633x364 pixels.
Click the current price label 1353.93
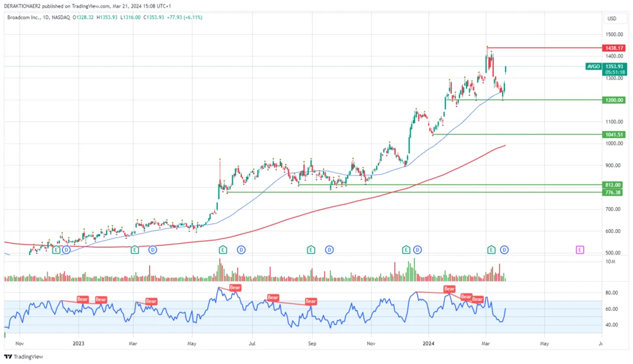[615, 66]
